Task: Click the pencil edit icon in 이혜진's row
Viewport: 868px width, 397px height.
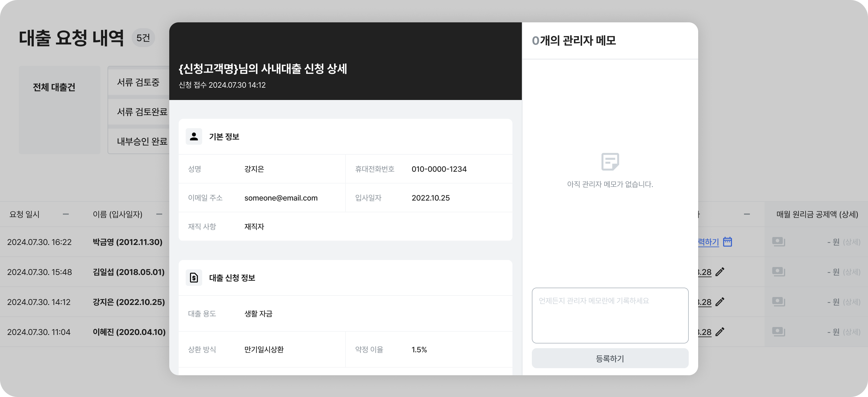Action: pyautogui.click(x=719, y=332)
